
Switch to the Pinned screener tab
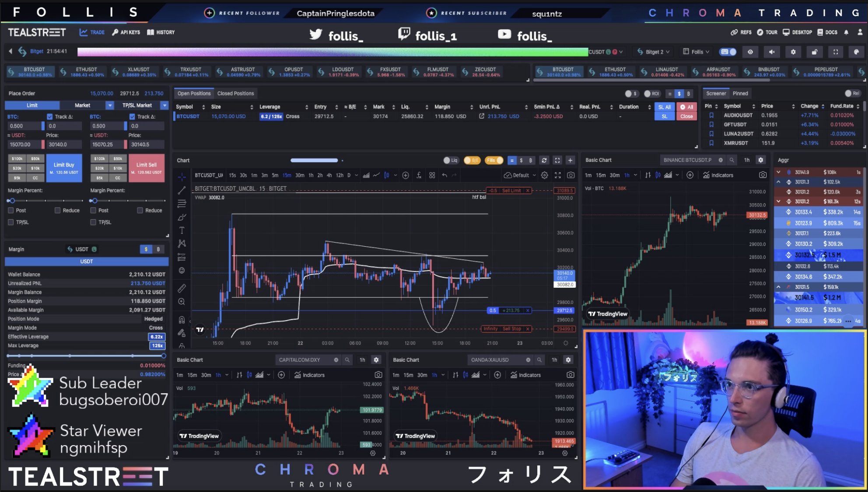(740, 93)
